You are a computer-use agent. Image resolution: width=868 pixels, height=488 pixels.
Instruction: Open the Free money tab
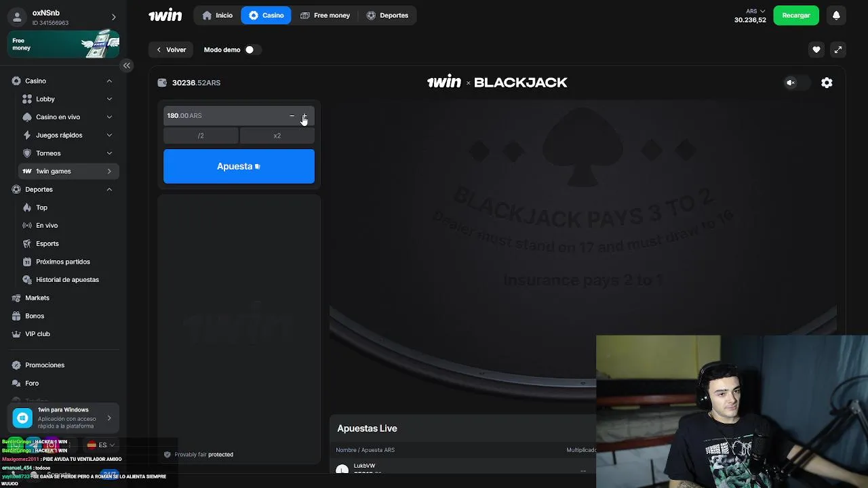pyautogui.click(x=324, y=15)
